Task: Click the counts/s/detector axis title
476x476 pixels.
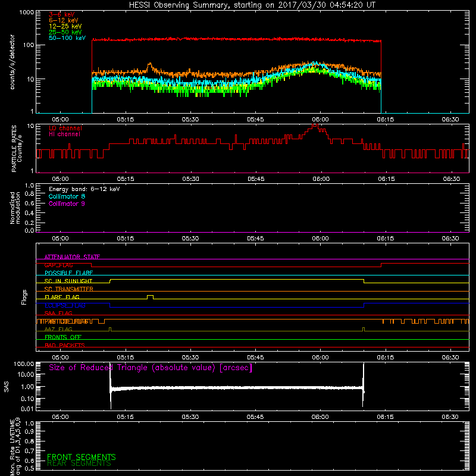Action: pyautogui.click(x=12, y=62)
